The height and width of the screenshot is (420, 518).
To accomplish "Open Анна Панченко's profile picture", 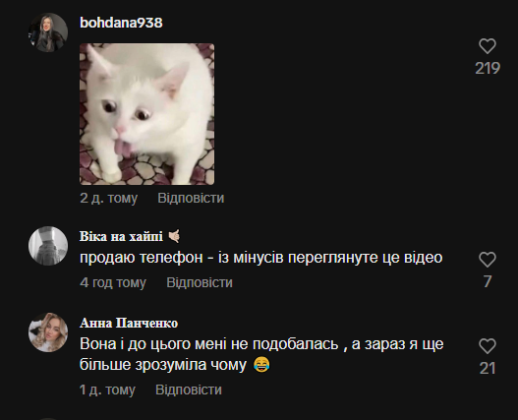I will pos(48,332).
